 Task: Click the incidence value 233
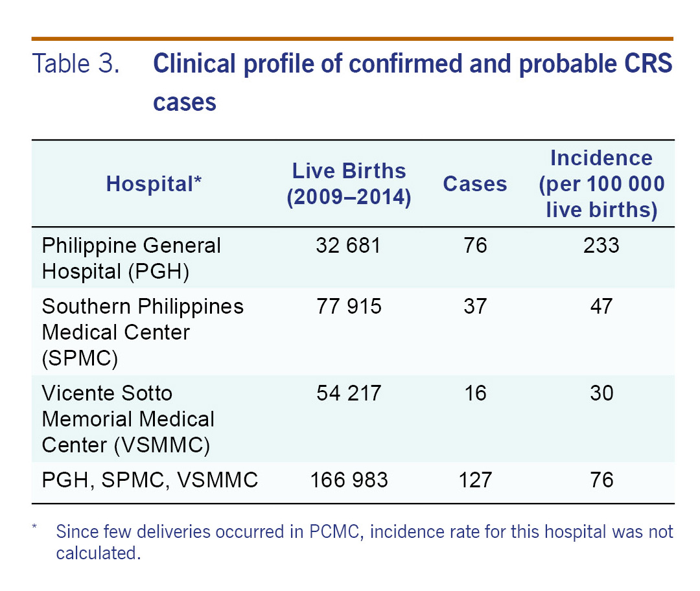point(601,246)
